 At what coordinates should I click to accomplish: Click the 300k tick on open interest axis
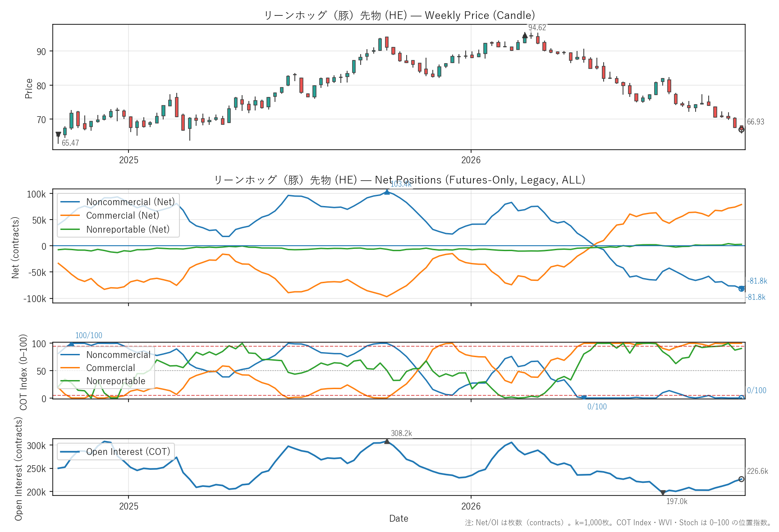pyautogui.click(x=37, y=446)
